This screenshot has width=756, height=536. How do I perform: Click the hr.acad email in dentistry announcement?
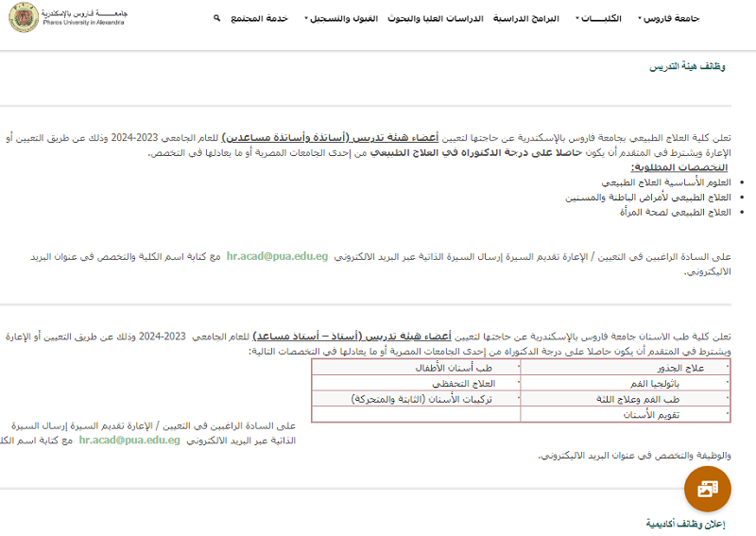coord(129,440)
